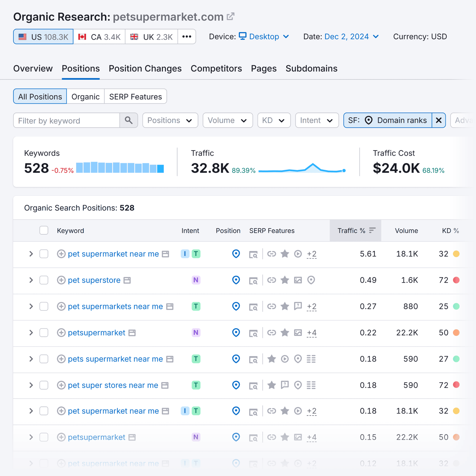Viewport: 476px width, 476px height.
Task: Check the select-all checkbox in table header
Action: pyautogui.click(x=44, y=230)
